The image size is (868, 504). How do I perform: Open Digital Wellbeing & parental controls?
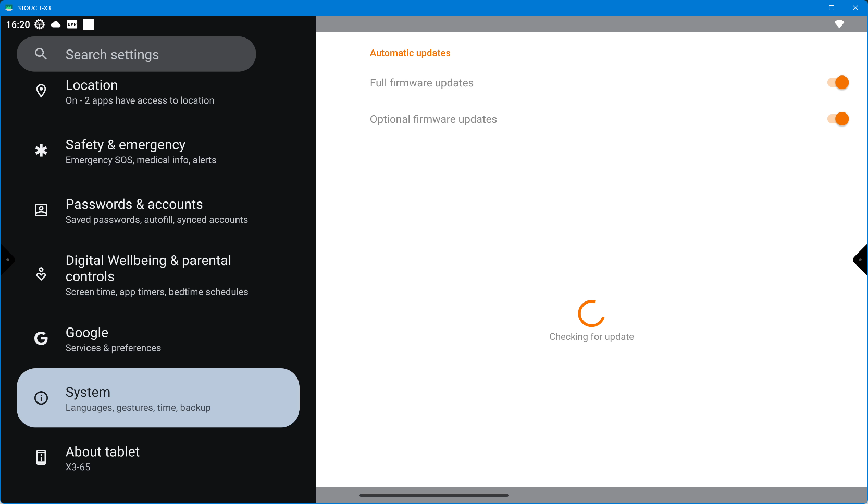tap(156, 275)
